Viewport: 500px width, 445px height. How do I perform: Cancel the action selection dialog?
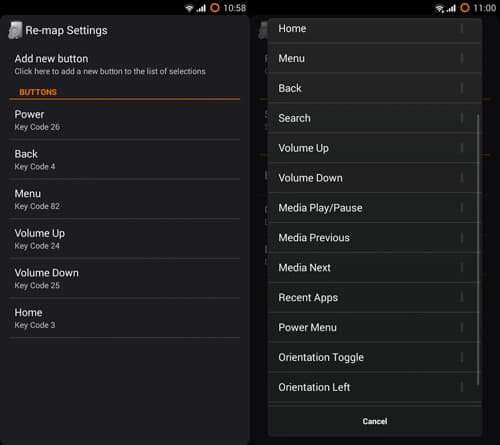tap(375, 421)
